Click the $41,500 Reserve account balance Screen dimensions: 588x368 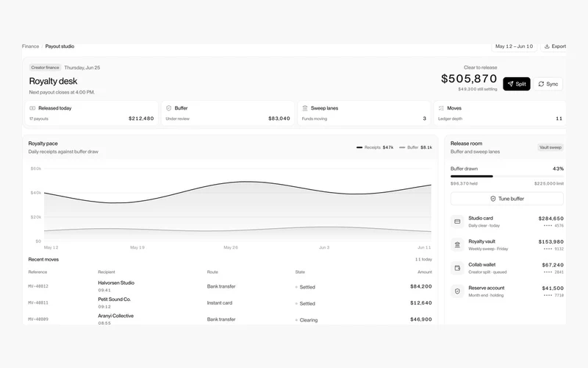553,289
